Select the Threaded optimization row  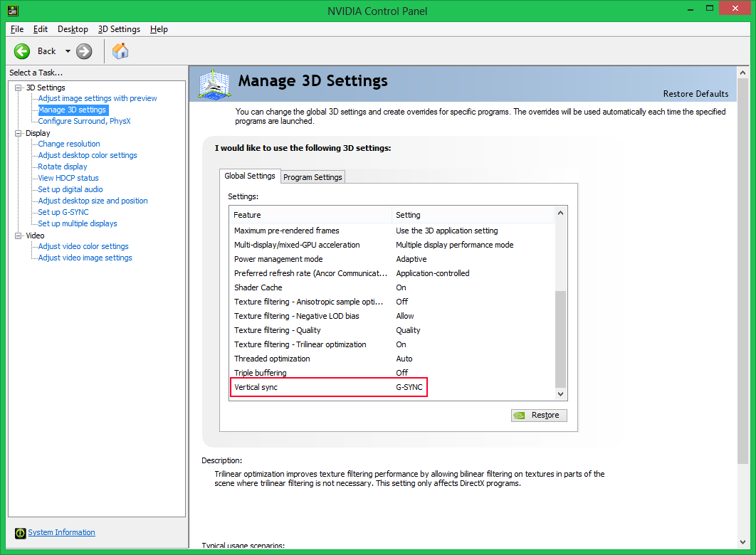[x=392, y=359]
